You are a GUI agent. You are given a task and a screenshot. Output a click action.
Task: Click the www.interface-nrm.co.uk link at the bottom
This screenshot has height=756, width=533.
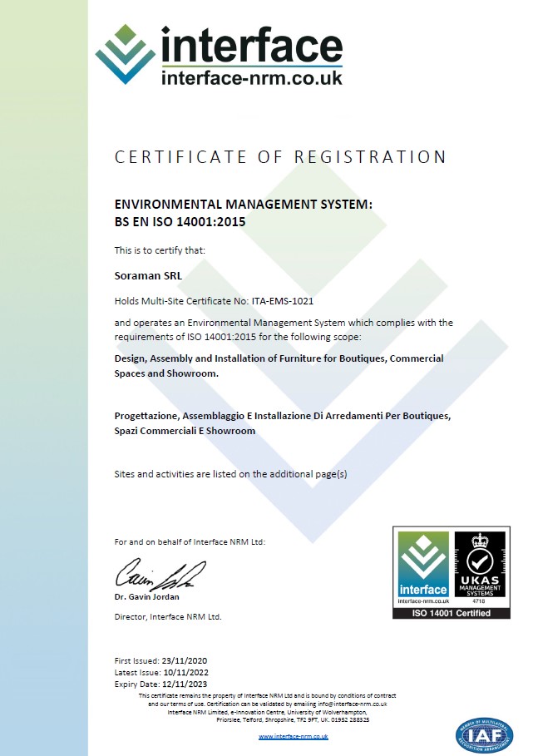click(x=293, y=737)
